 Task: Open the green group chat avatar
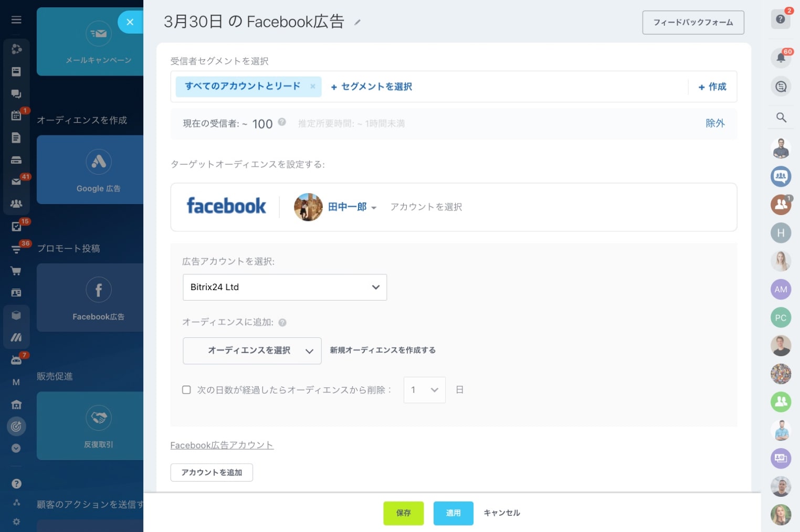781,402
